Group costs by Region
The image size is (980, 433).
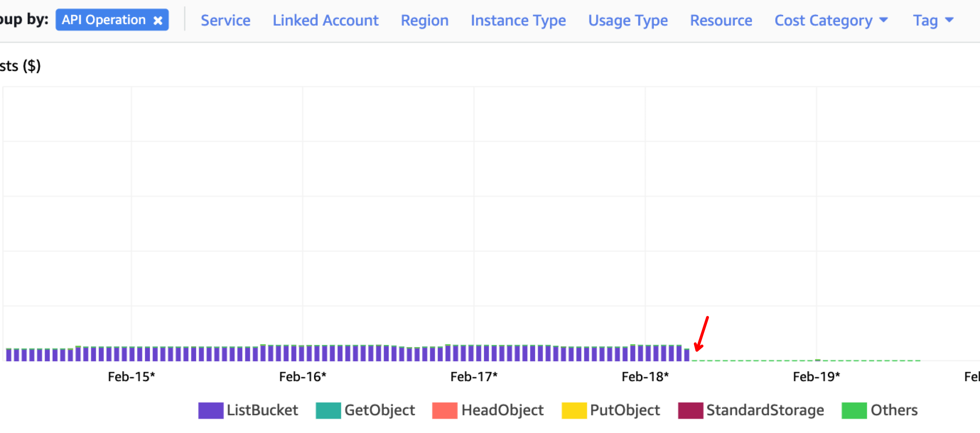click(424, 20)
